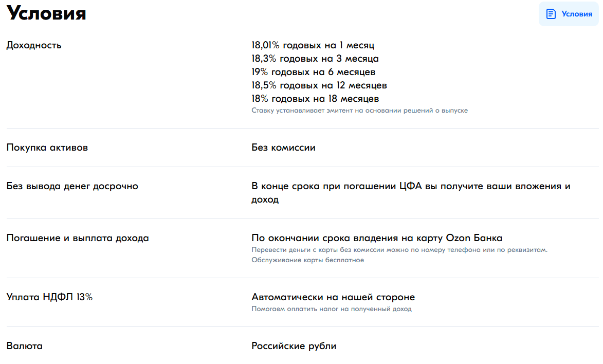Select the Уплата НДФЛ 13% label
The image size is (603, 364).
(49, 297)
